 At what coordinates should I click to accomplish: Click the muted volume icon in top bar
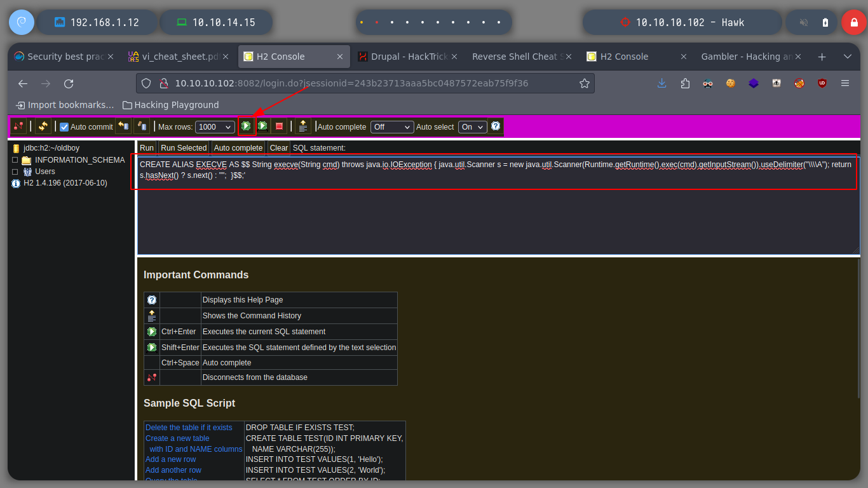click(x=804, y=22)
